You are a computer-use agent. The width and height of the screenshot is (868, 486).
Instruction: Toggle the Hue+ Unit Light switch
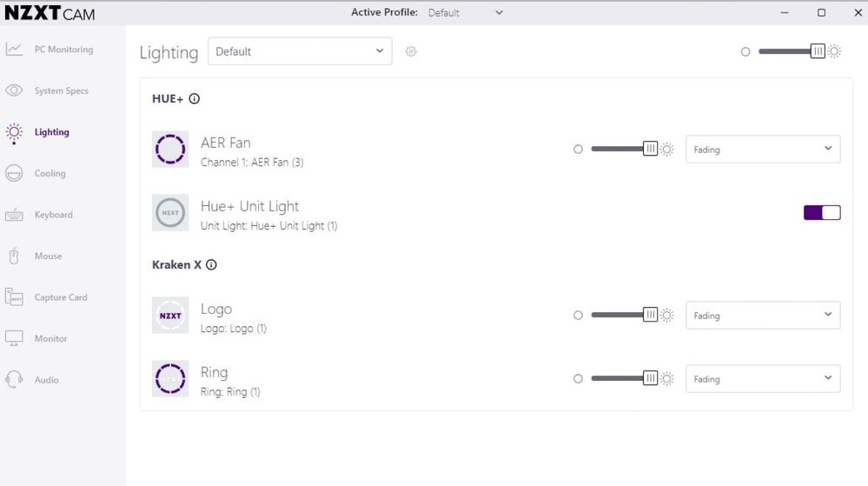coord(822,213)
